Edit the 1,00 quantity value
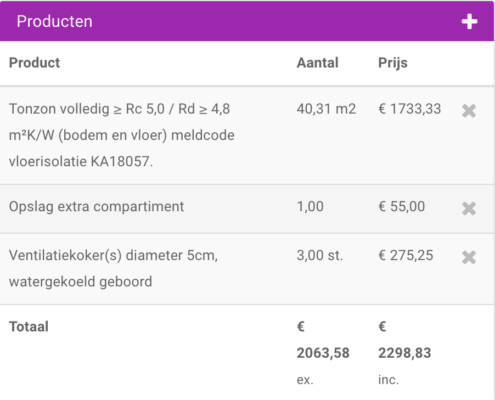The image size is (495, 400). 310,207
